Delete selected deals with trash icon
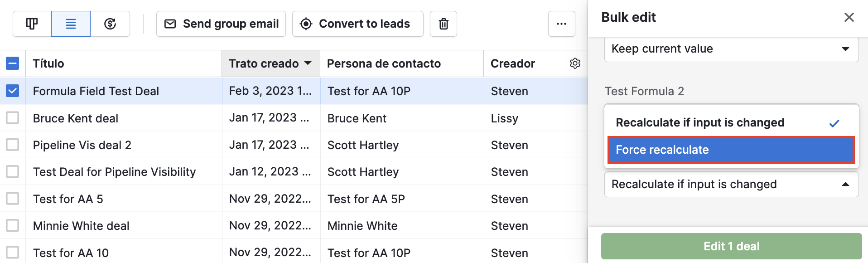 [x=443, y=24]
